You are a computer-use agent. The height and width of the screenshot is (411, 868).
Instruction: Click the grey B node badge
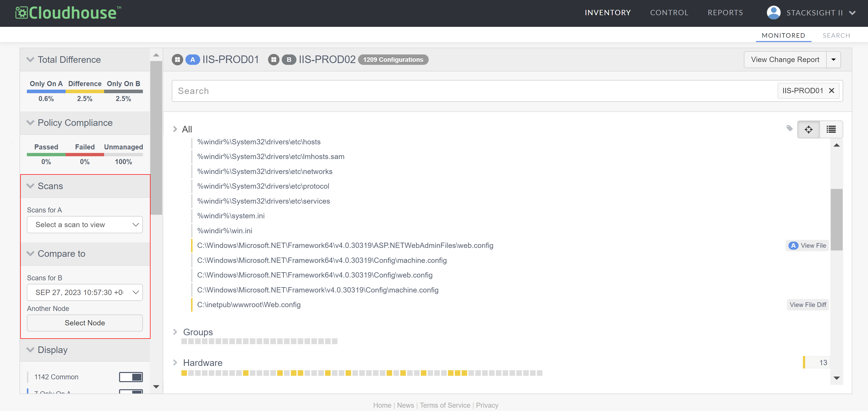click(x=289, y=60)
